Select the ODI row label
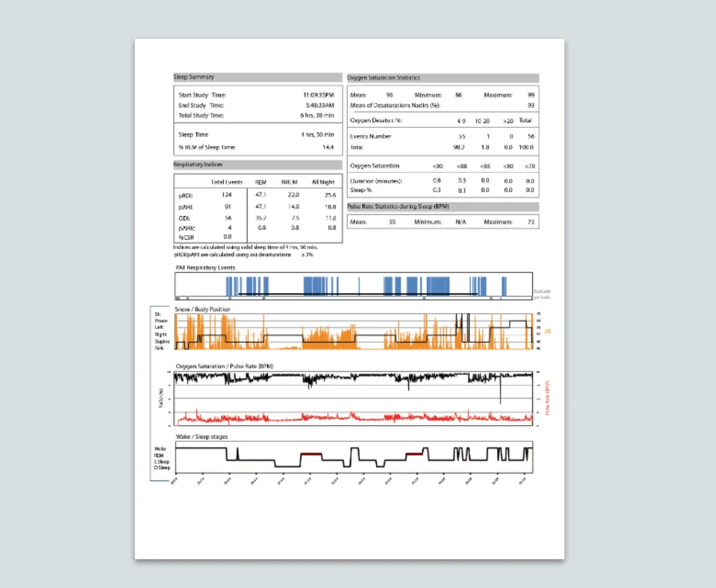This screenshot has height=588, width=716. [184, 217]
